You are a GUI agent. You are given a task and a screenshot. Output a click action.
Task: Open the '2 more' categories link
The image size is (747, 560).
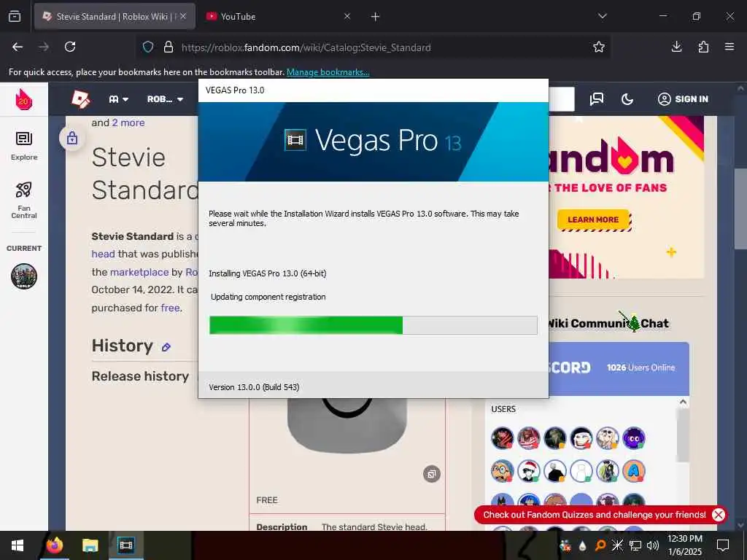(x=128, y=122)
